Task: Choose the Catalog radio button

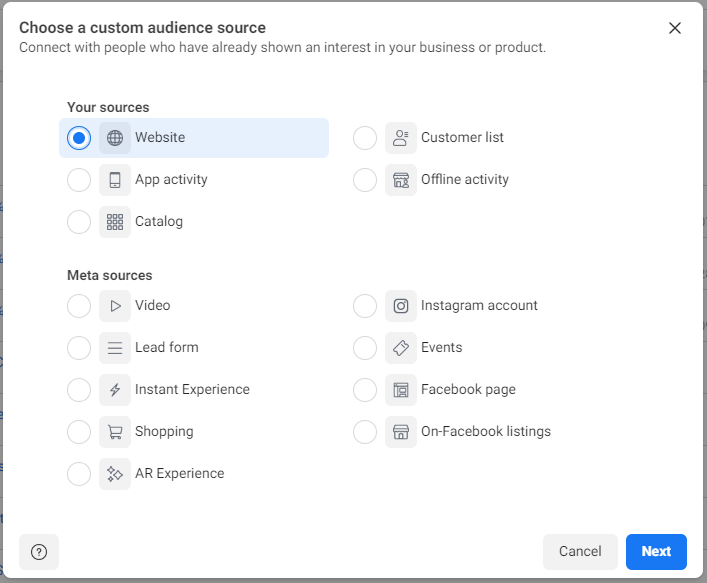Action: 79,222
